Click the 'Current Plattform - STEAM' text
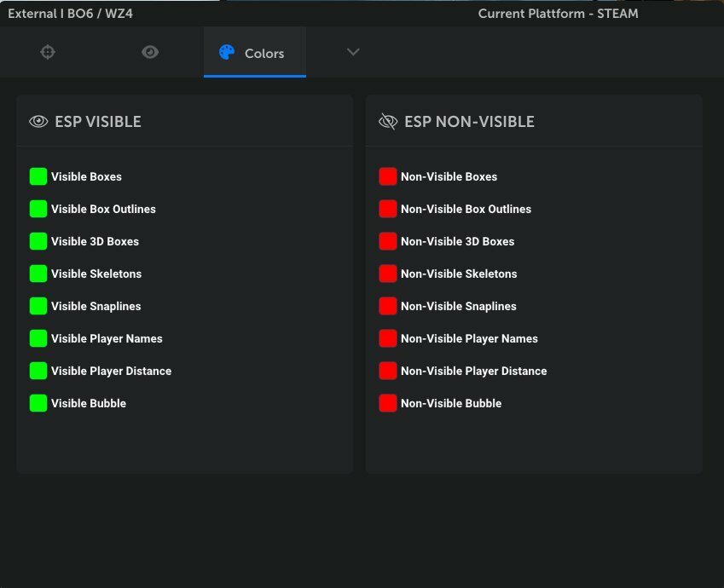 point(559,14)
